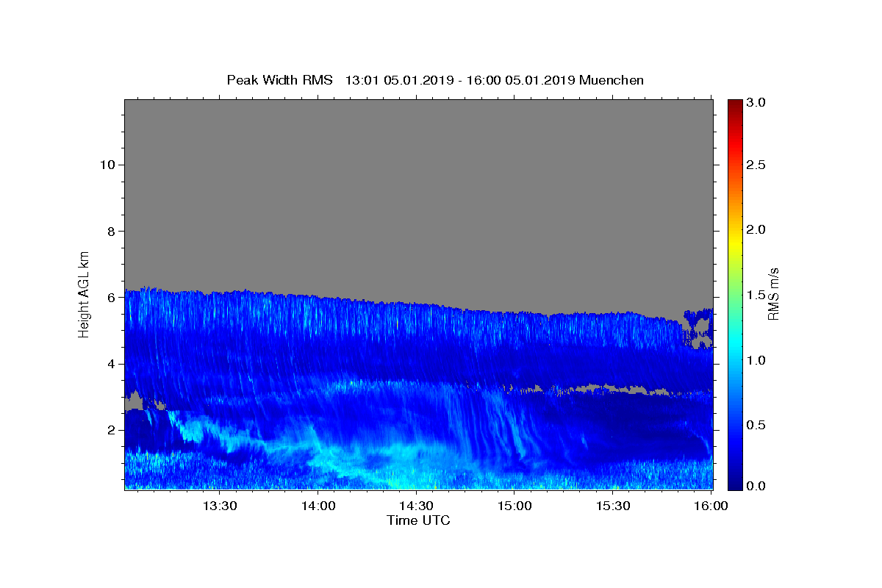Click the height tick label 6
The height and width of the screenshot is (588, 882).
pyautogui.click(x=111, y=298)
